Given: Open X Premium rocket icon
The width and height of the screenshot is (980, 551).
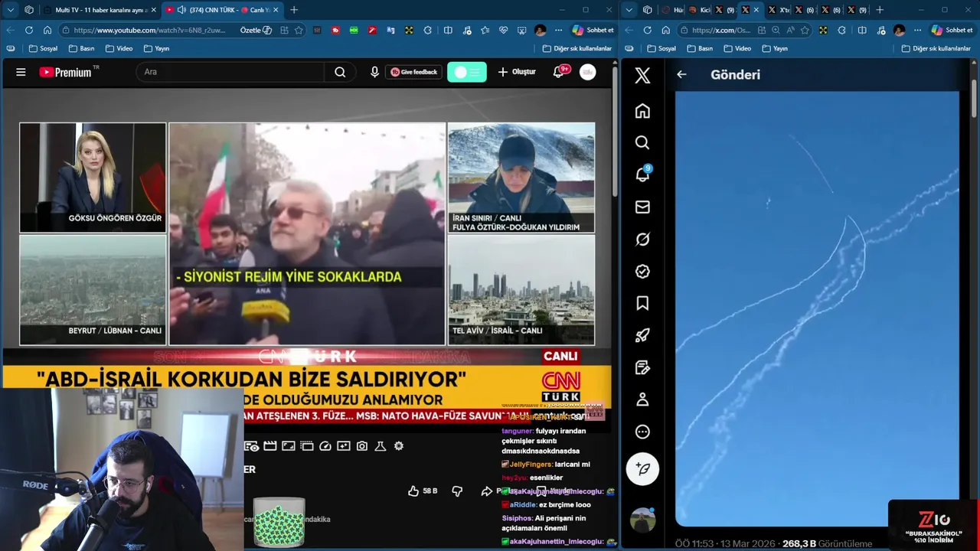Looking at the screenshot, I should pos(642,335).
